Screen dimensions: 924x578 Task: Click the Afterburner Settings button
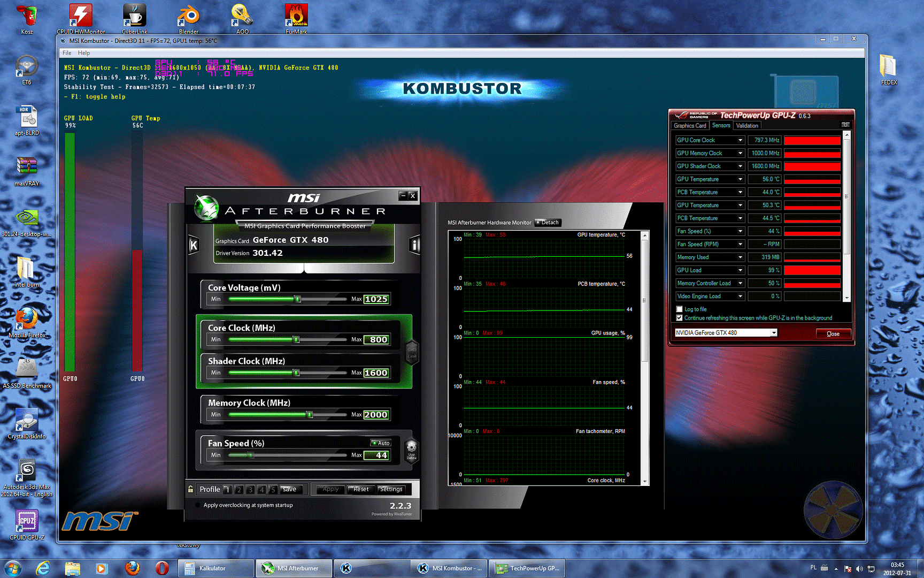click(x=391, y=489)
